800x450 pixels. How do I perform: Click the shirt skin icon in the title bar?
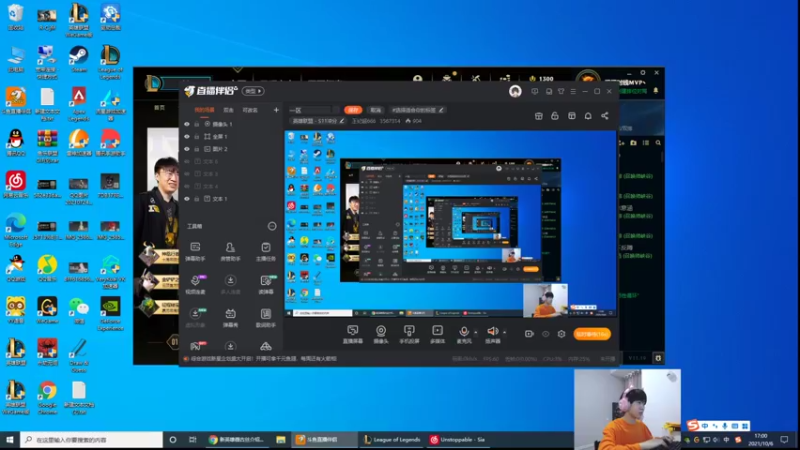tap(561, 91)
